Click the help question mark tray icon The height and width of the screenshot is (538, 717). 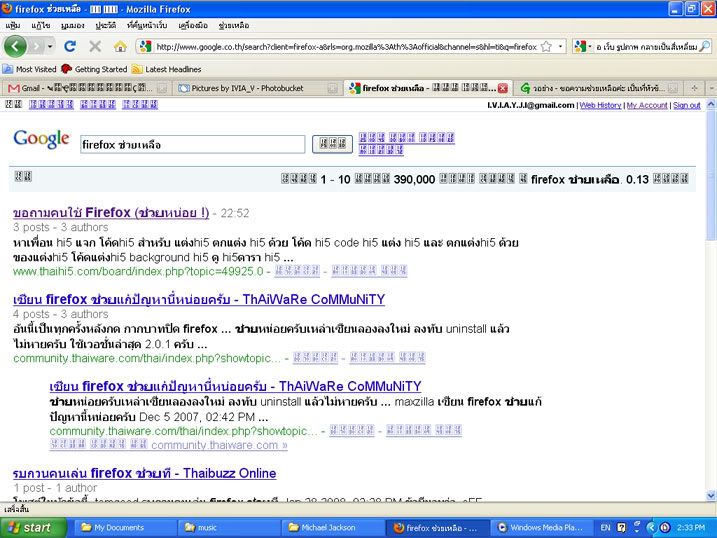coord(621,527)
